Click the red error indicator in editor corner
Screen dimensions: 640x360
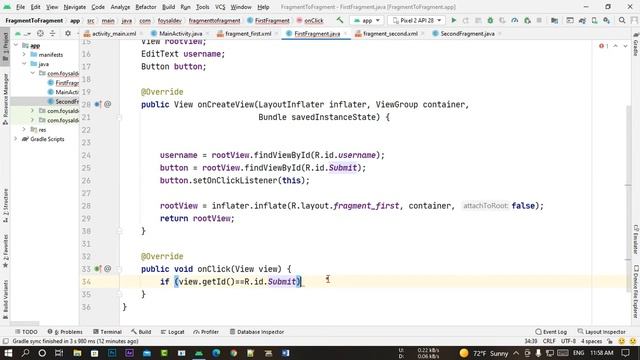pyautogui.click(x=603, y=46)
